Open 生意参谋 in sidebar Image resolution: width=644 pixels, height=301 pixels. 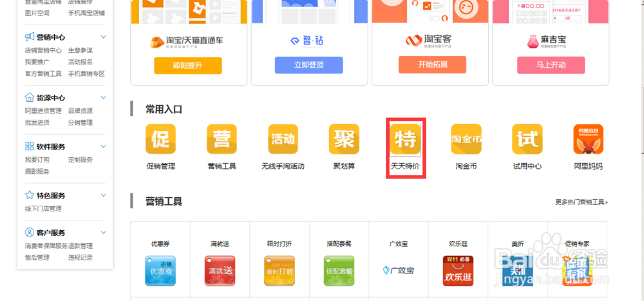(80, 50)
